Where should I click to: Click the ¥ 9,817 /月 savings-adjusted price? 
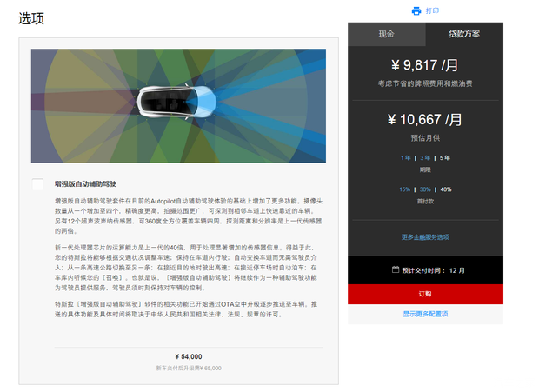425,65
